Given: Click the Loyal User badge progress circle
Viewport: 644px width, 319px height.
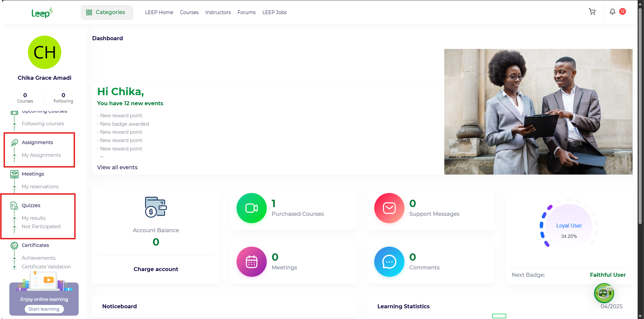Looking at the screenshot, I should tap(569, 225).
